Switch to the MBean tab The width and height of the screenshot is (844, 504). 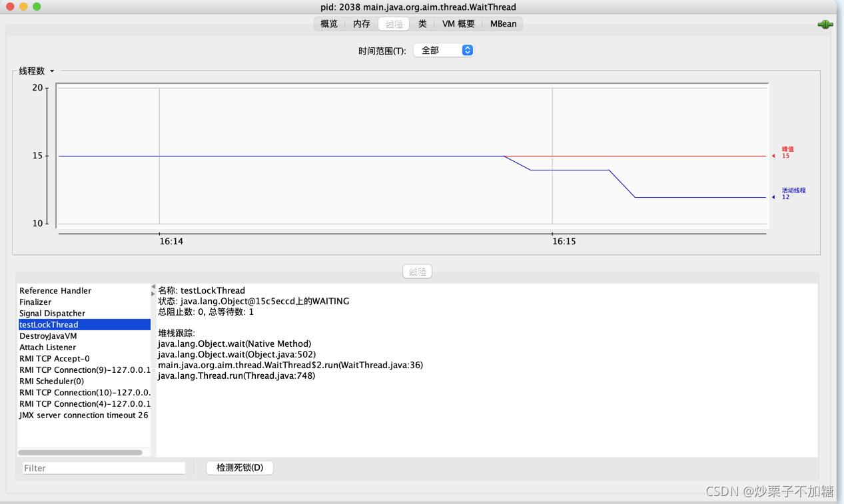click(x=503, y=24)
